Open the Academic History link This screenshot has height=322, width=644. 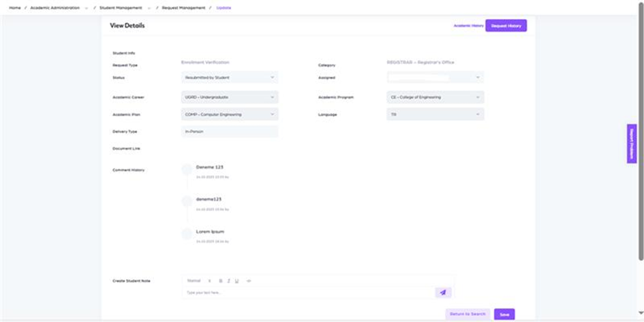(468, 25)
